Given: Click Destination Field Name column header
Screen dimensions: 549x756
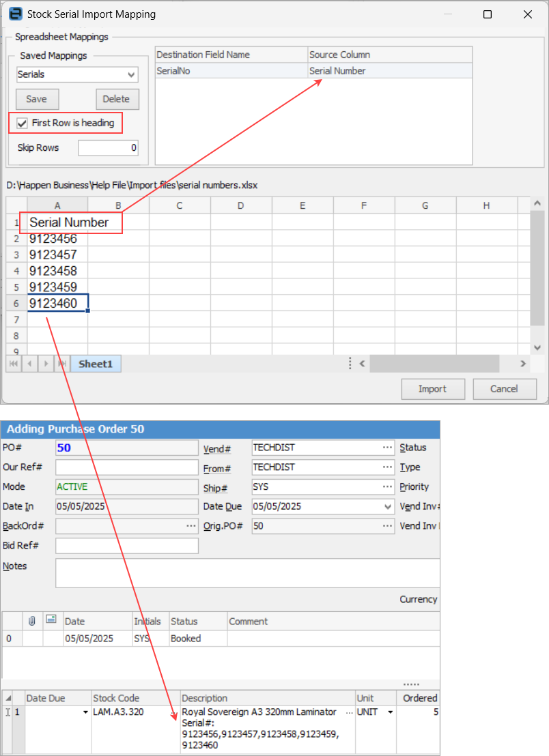Looking at the screenshot, I should coord(231,55).
